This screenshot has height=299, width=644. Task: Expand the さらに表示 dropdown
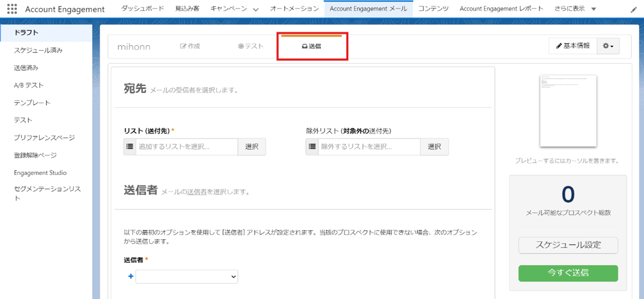[x=594, y=9]
